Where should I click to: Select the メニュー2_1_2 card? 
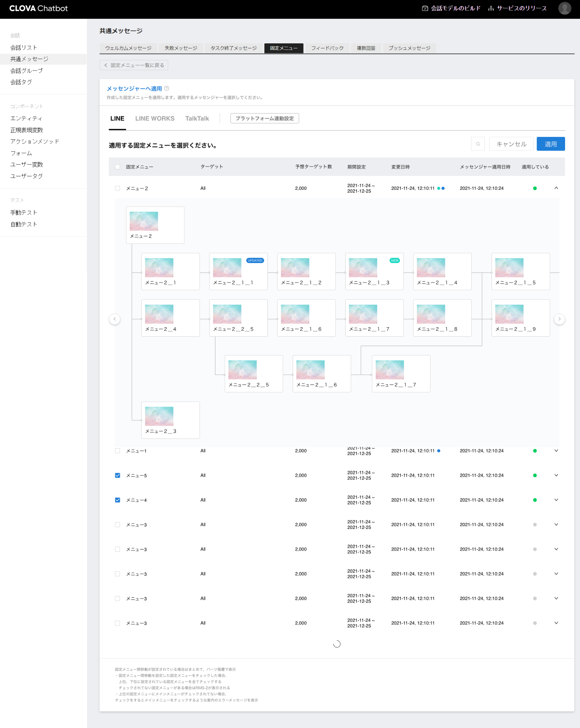click(306, 272)
